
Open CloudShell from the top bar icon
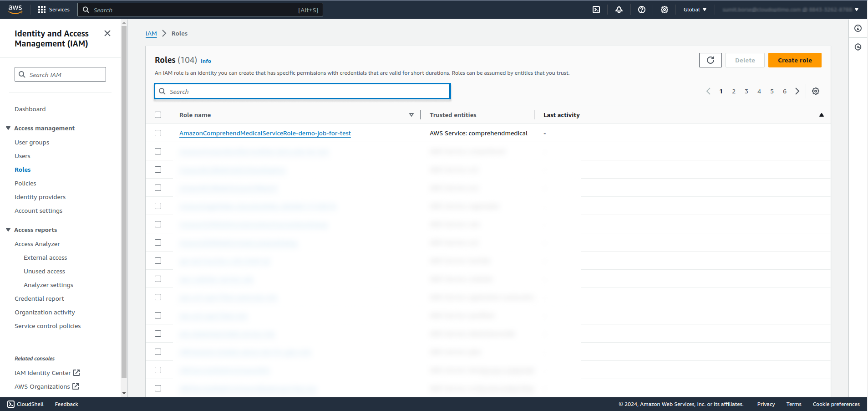596,10
